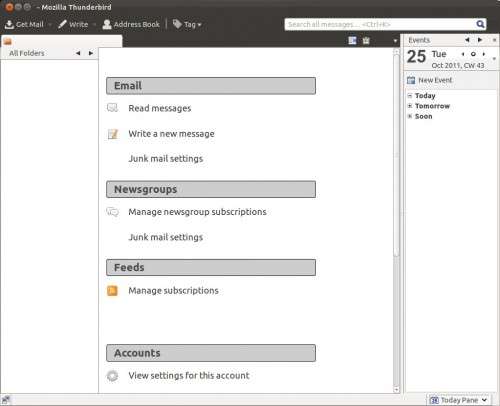Click Manage subscriptions feed link

coord(173,291)
